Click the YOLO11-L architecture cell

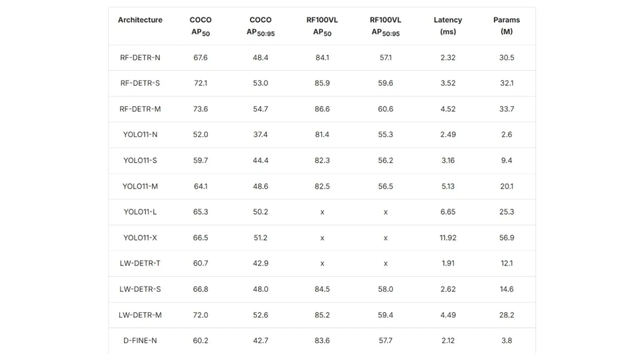click(x=140, y=212)
